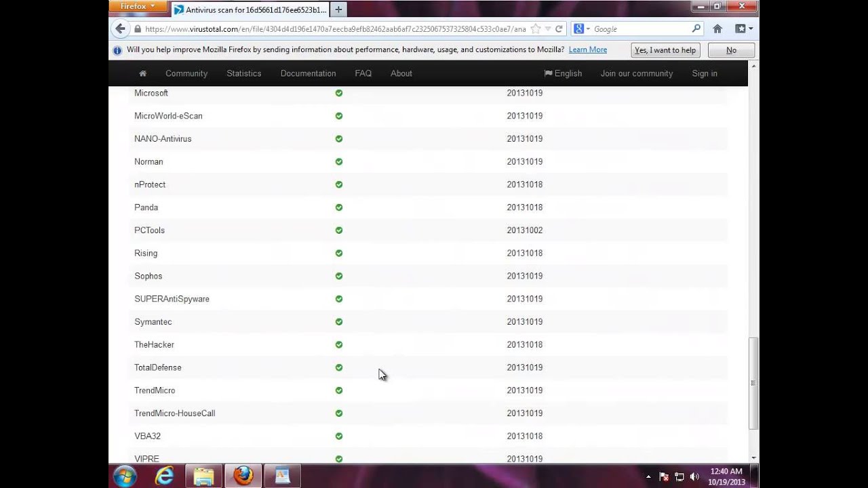Click the padlock site identity icon

138,29
